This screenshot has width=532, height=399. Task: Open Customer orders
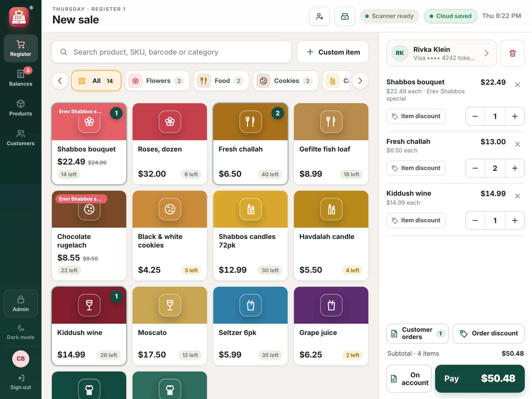point(417,334)
